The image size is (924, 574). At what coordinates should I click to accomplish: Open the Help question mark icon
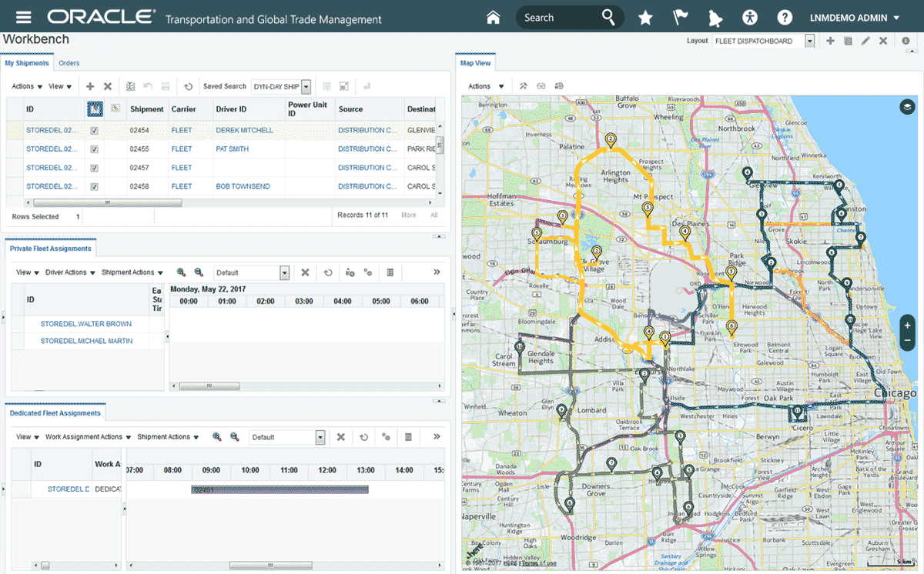[785, 18]
